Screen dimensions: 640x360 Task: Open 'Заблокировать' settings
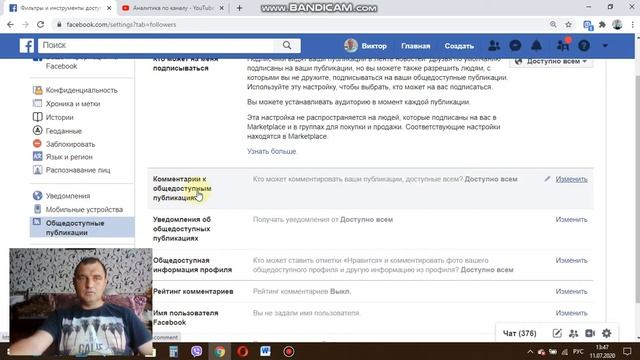70,144
